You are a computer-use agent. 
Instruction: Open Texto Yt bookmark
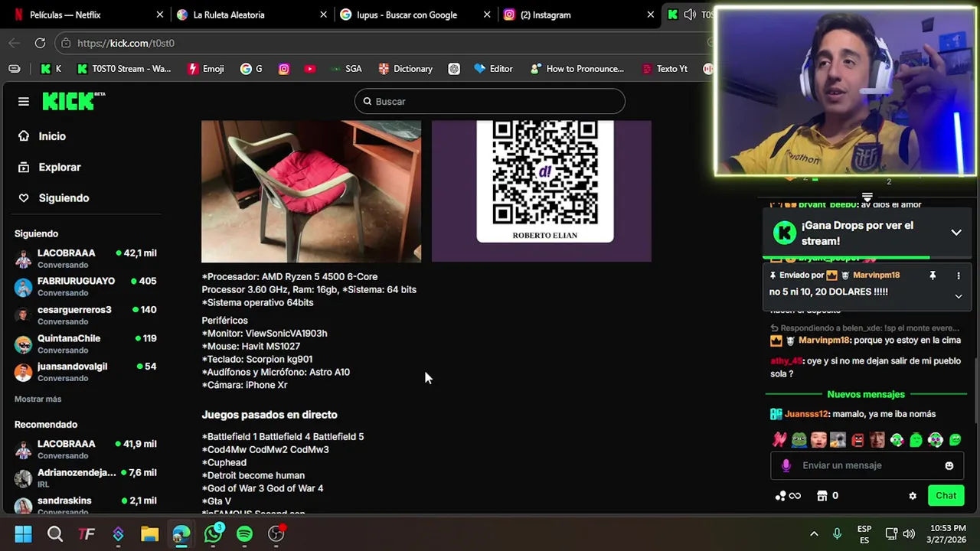(665, 69)
